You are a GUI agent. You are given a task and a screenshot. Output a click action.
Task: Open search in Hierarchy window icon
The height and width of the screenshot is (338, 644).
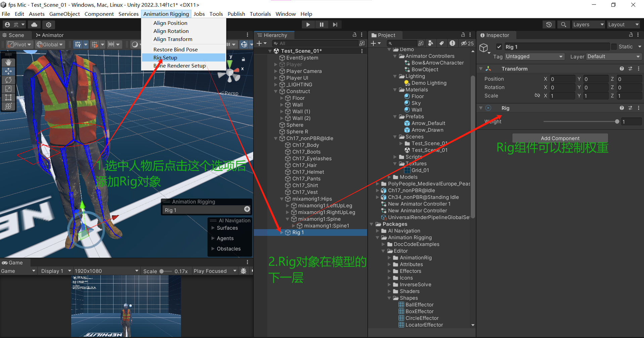point(362,43)
